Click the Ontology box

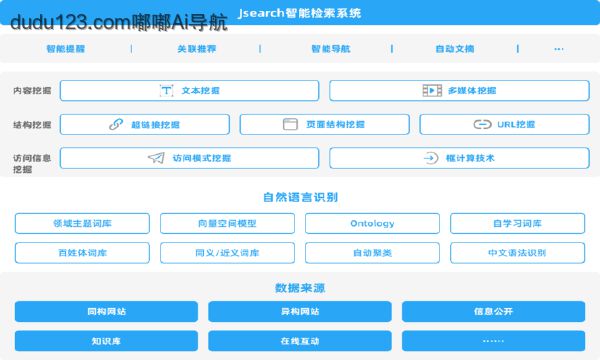tap(372, 223)
